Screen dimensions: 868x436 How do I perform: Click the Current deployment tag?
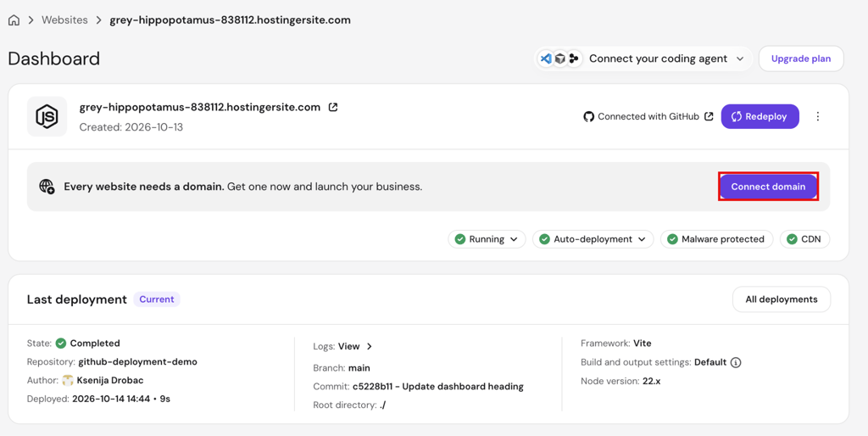point(157,299)
